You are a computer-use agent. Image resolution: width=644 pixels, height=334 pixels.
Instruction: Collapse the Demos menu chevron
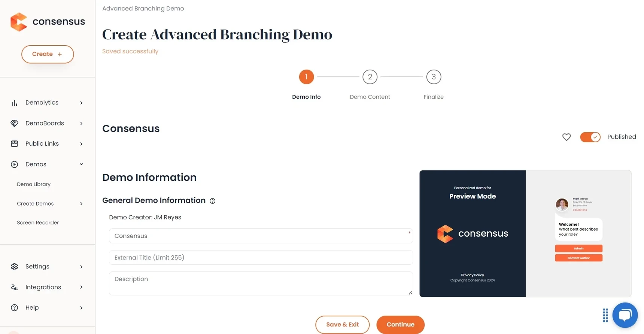tap(81, 164)
